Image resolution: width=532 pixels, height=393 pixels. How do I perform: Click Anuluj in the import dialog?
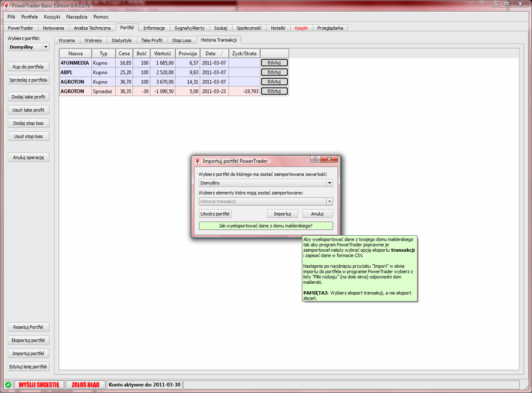click(x=317, y=214)
